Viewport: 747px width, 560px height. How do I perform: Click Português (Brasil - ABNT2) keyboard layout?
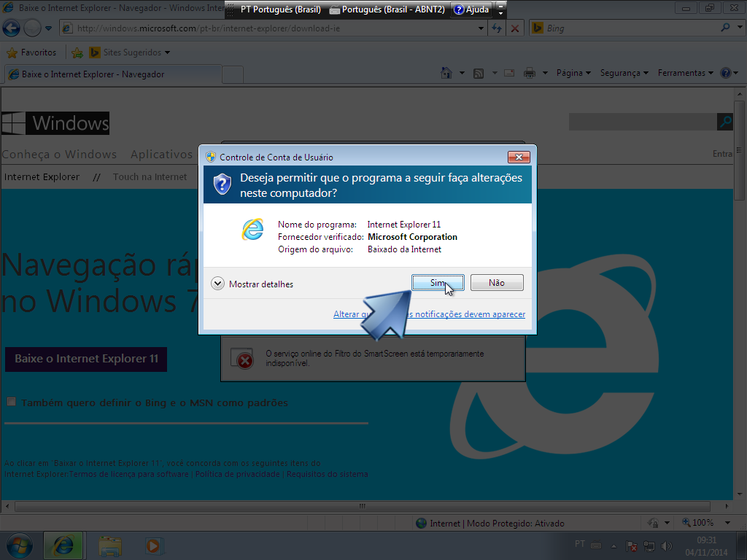click(387, 9)
